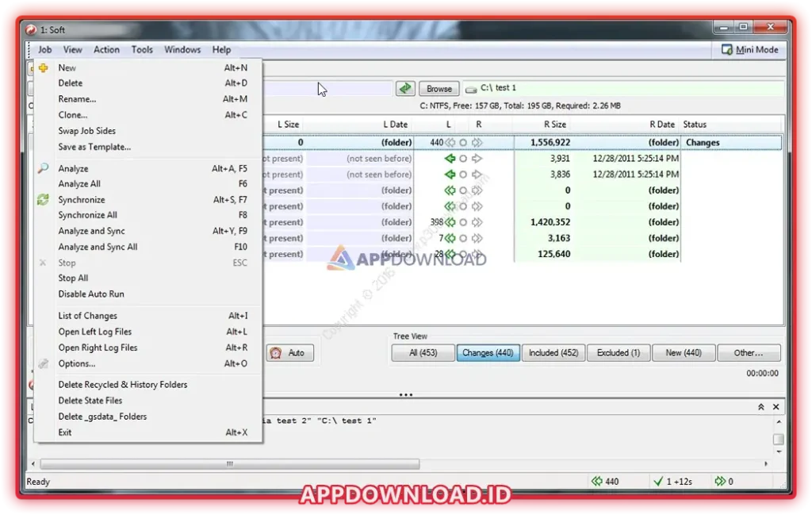The height and width of the screenshot is (515, 812).
Task: Select Save as Template... menu entry
Action: point(94,147)
